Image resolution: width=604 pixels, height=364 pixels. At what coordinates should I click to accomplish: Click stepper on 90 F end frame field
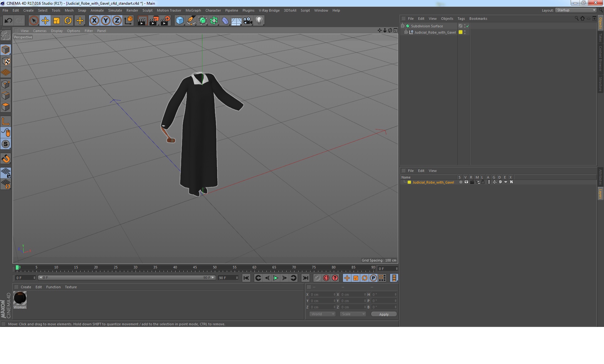[237, 278]
